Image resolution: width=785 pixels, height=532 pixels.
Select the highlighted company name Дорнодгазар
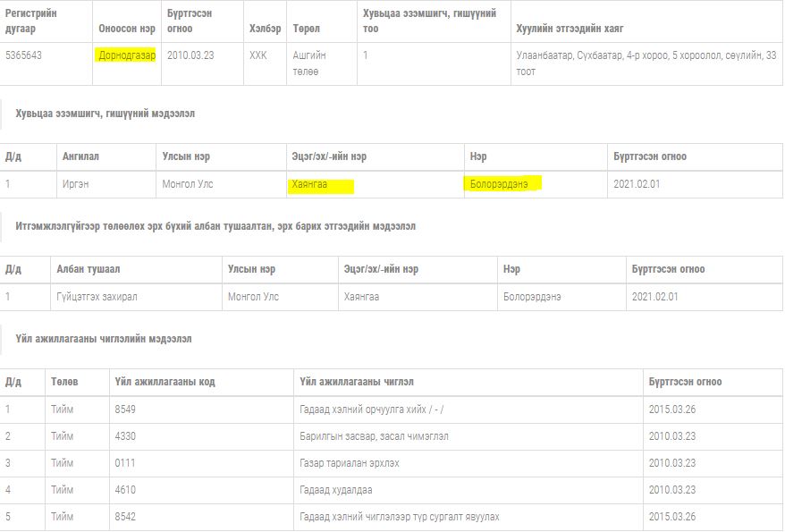click(x=126, y=55)
